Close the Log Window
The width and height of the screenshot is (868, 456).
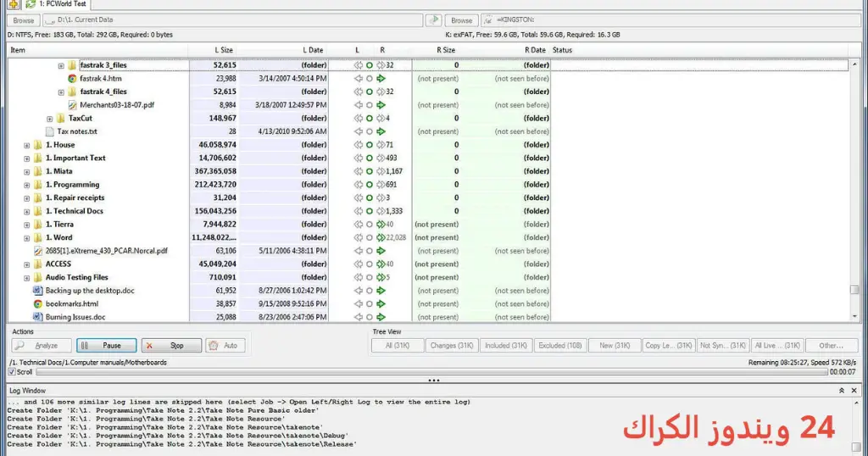coord(854,391)
